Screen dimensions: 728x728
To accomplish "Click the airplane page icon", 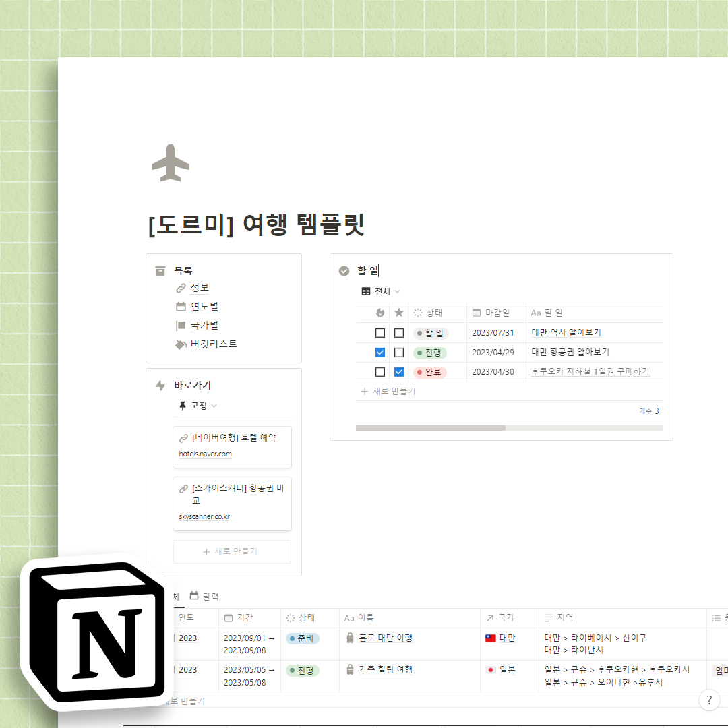I will point(171,163).
